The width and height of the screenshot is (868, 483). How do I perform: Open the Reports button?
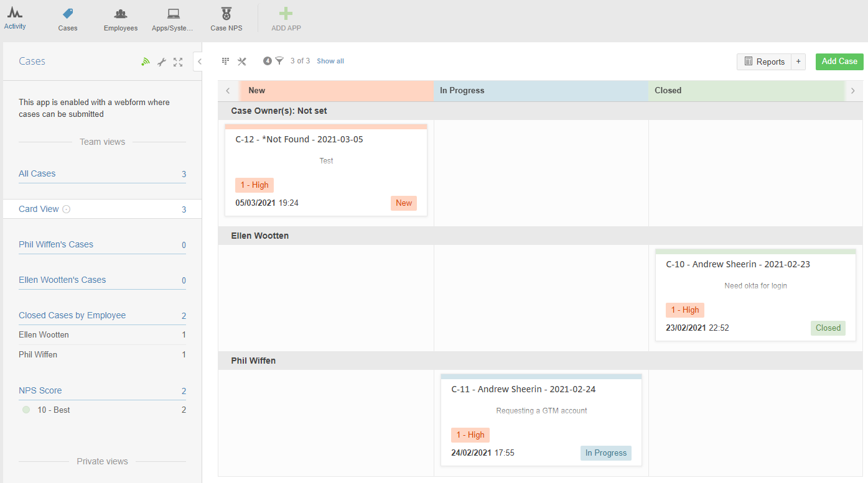point(764,62)
